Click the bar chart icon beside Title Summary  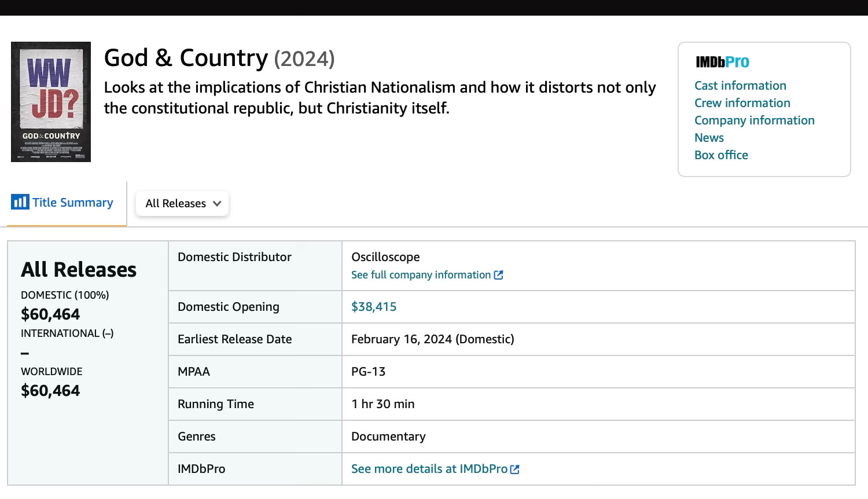click(20, 202)
